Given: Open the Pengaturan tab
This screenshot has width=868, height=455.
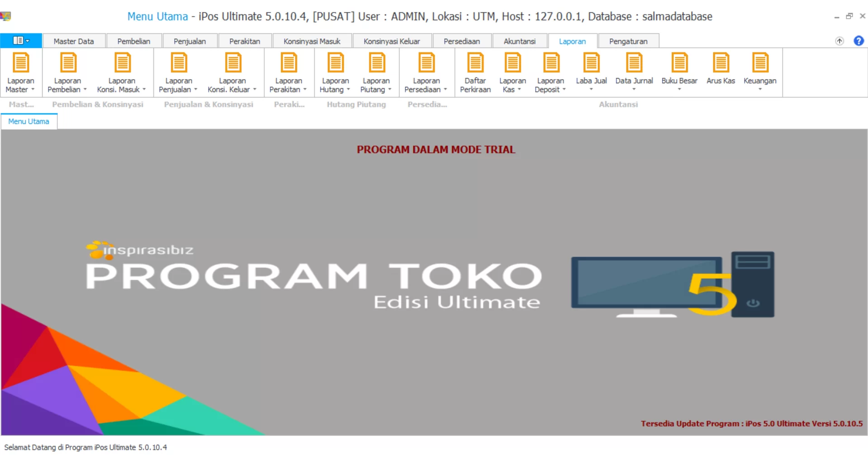Looking at the screenshot, I should (x=628, y=41).
